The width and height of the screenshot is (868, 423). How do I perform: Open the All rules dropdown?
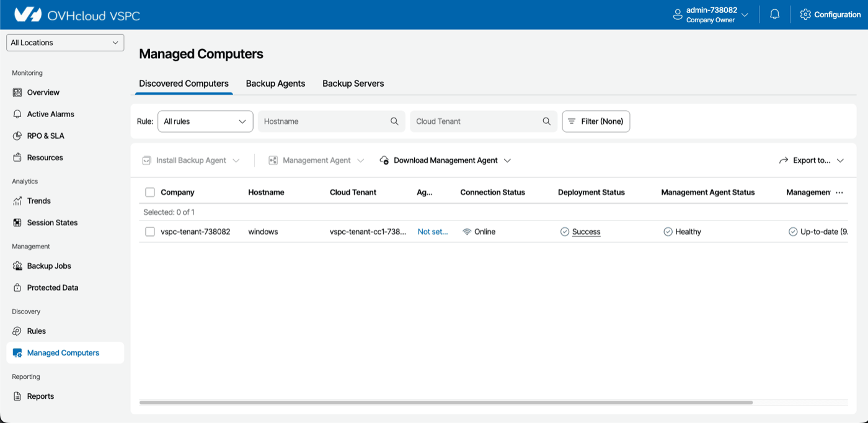tap(205, 121)
